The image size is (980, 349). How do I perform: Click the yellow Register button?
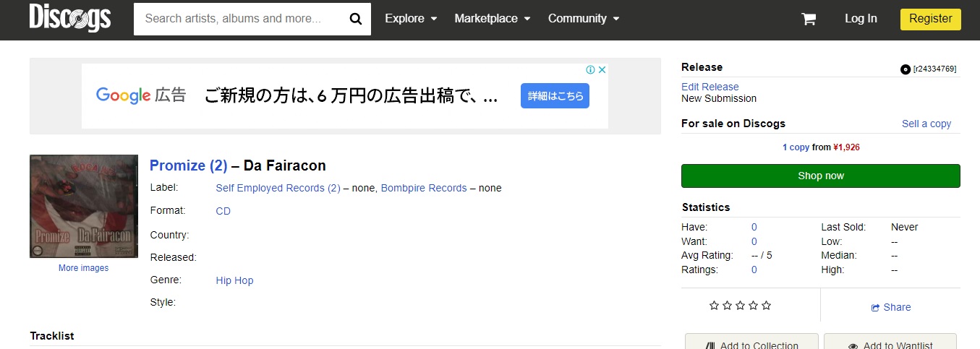930,19
